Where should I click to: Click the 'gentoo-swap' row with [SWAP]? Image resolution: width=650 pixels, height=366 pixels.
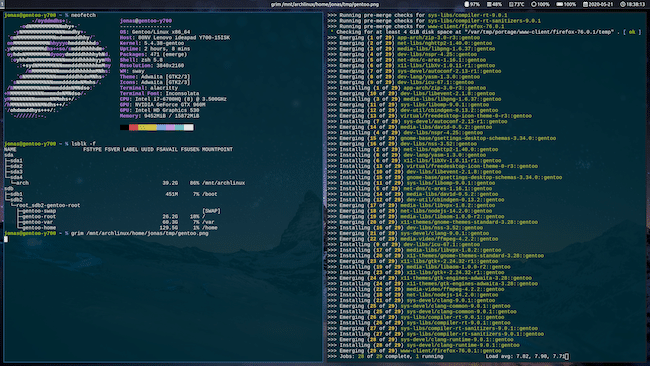point(119,211)
